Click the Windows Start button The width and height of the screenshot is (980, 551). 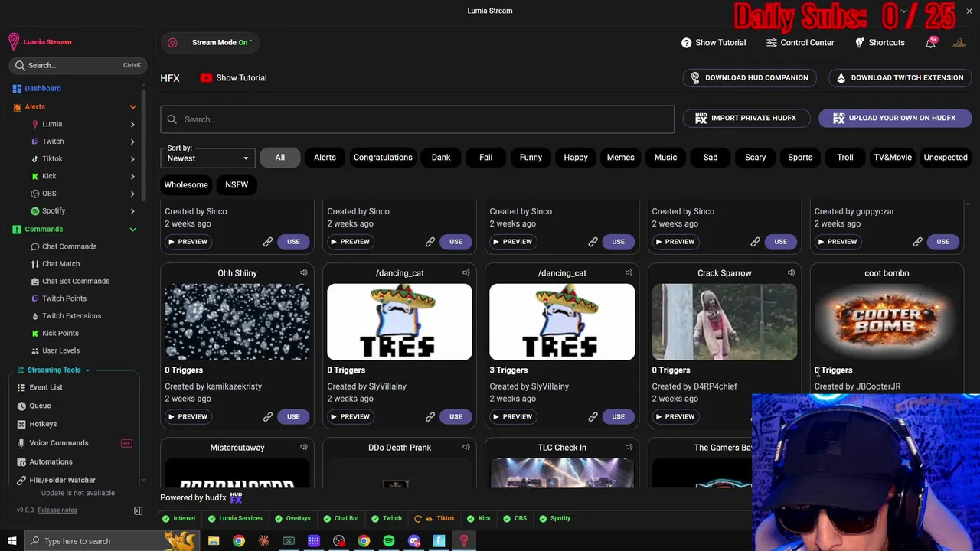pos(11,541)
